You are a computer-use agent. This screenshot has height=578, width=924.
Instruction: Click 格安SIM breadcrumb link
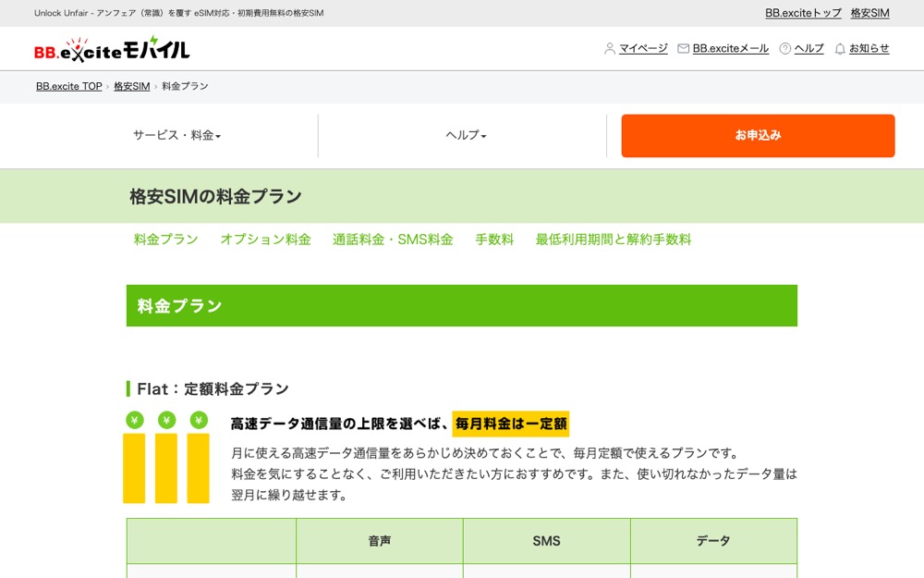(132, 86)
